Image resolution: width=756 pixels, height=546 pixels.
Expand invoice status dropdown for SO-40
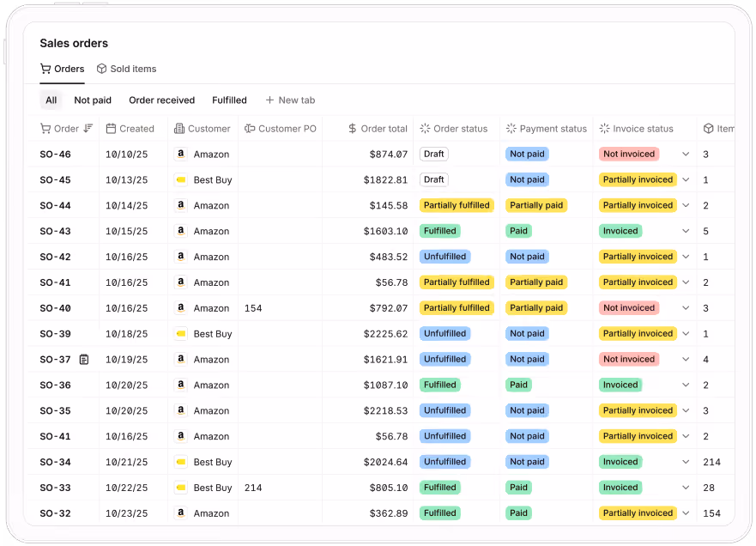coord(686,307)
